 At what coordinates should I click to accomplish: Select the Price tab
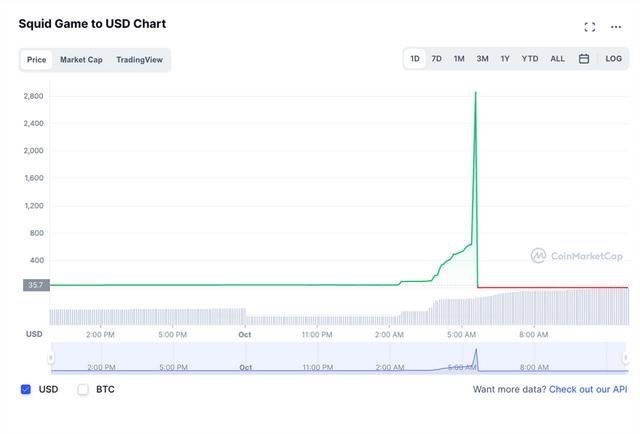click(x=37, y=60)
